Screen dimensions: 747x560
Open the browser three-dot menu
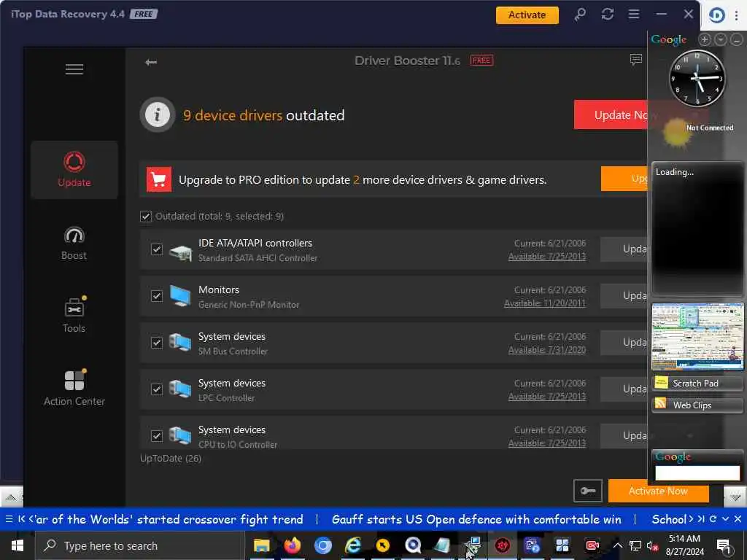coord(737,15)
